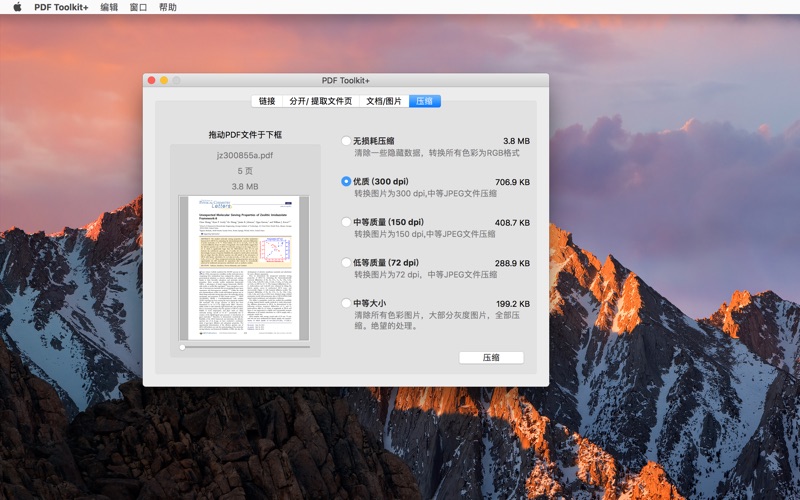Choose the 中等质量 (150 dpi) option
Viewport: 800px width, 500px height.
pos(346,222)
